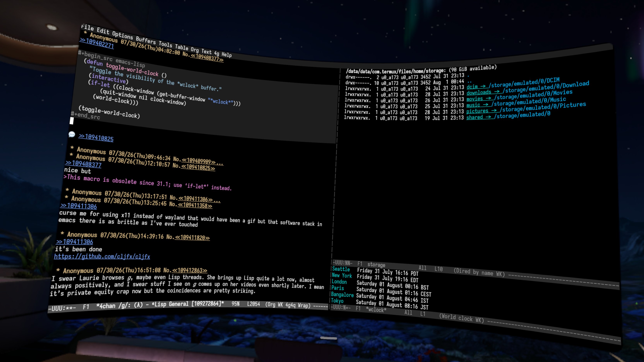The height and width of the screenshot is (362, 644).
Task: Click the "#+begin_src emacs-lisp" line
Action: tap(111, 59)
